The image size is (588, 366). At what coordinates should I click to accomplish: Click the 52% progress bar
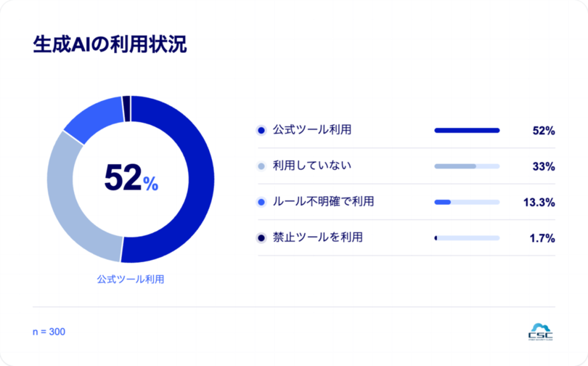click(x=467, y=131)
